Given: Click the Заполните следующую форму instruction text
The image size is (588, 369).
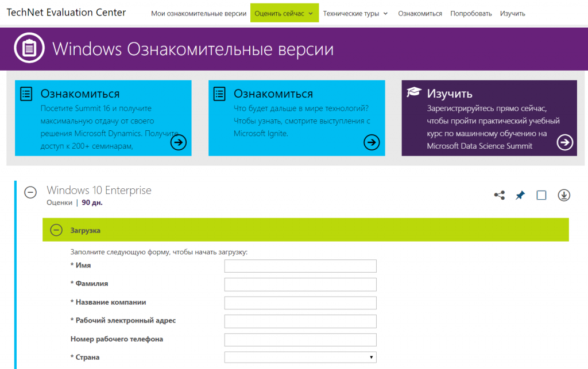Looking at the screenshot, I should tap(159, 252).
